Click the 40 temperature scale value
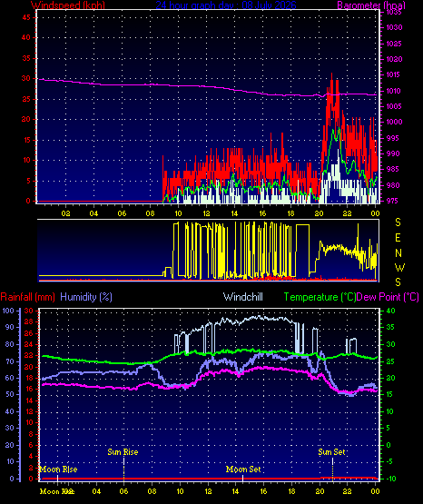The width and height of the screenshot is (423, 504). [x=390, y=311]
